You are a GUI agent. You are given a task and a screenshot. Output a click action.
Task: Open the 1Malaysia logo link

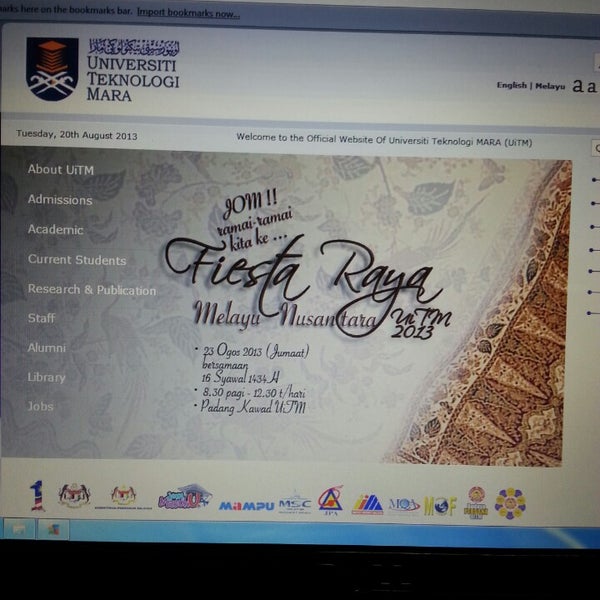pyautogui.click(x=38, y=496)
